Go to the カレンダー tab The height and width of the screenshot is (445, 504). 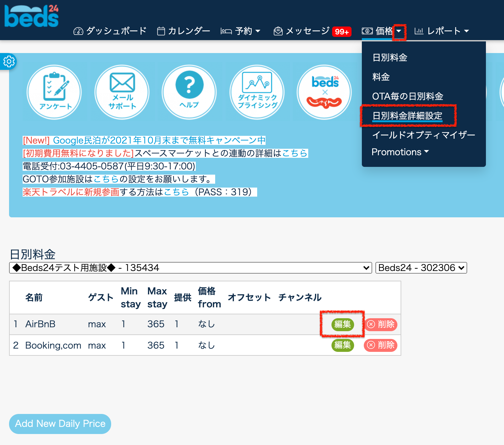click(x=184, y=31)
